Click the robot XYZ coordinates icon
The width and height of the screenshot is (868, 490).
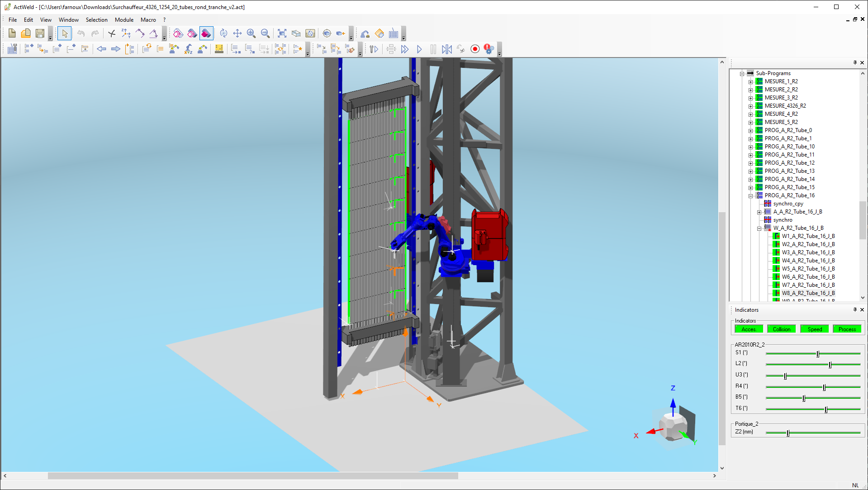point(188,49)
